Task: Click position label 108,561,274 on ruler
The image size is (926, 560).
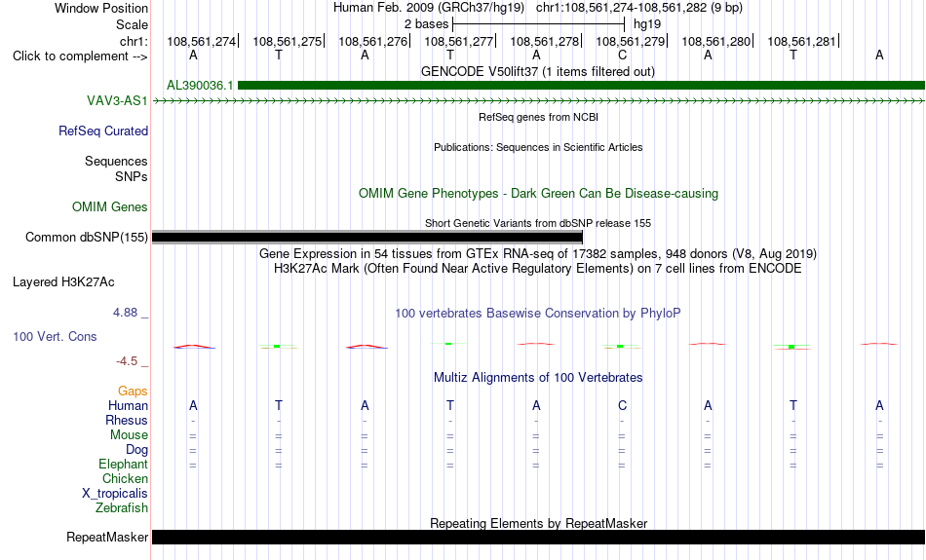Action: click(x=202, y=41)
